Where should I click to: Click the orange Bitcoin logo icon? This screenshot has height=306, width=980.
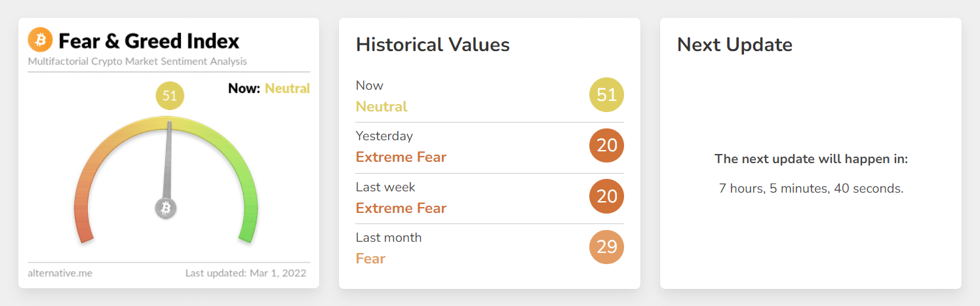(x=40, y=40)
